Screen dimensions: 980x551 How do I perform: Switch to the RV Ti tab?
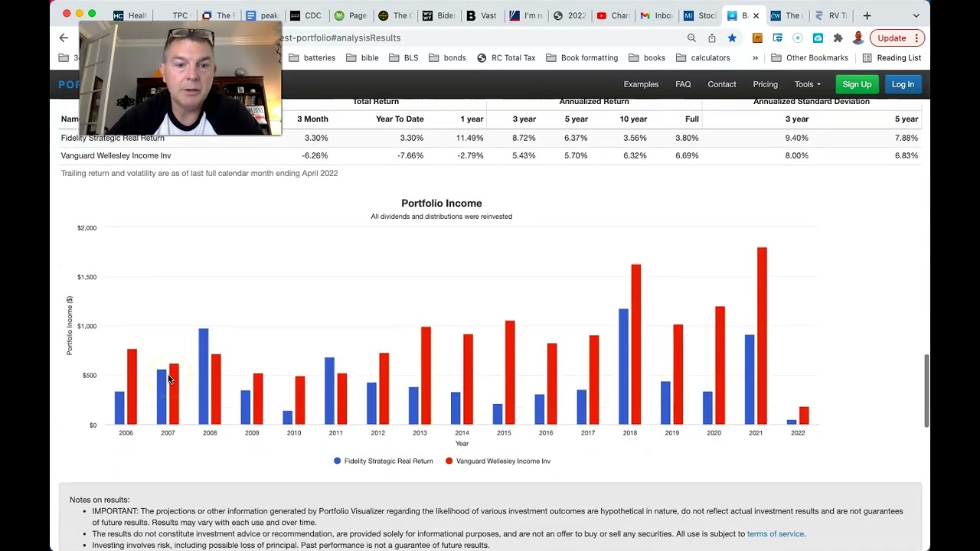[831, 15]
